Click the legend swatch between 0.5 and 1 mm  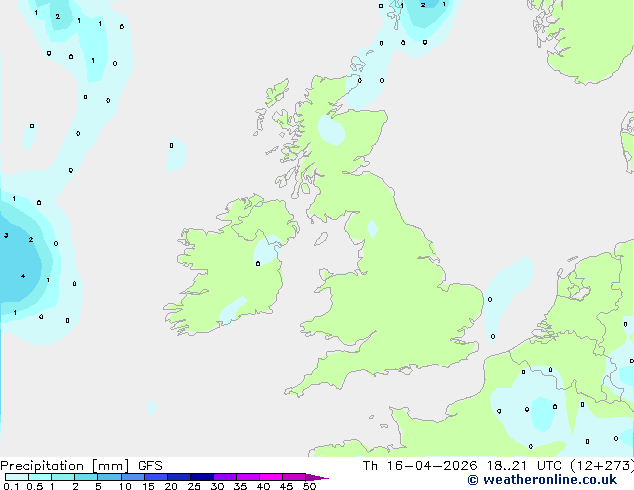tap(40, 477)
